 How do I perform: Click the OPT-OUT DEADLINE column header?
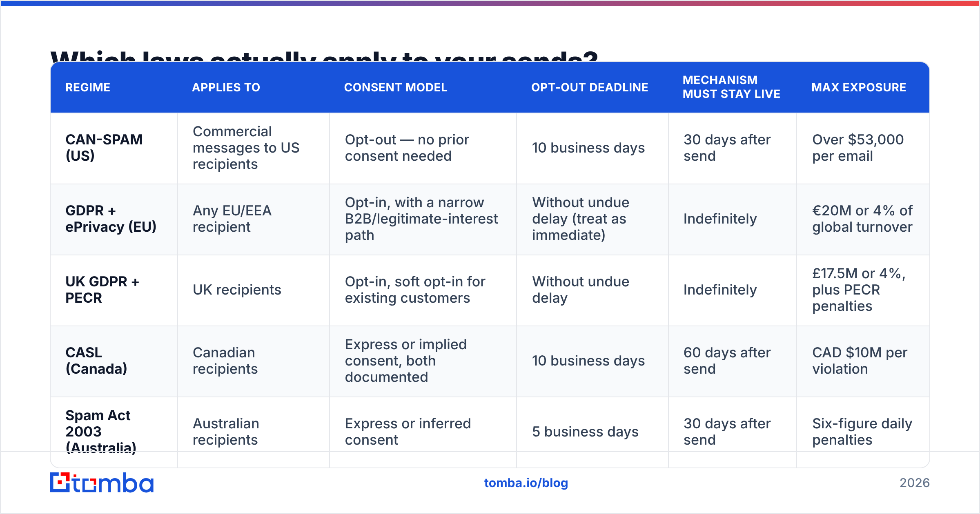[x=590, y=87]
